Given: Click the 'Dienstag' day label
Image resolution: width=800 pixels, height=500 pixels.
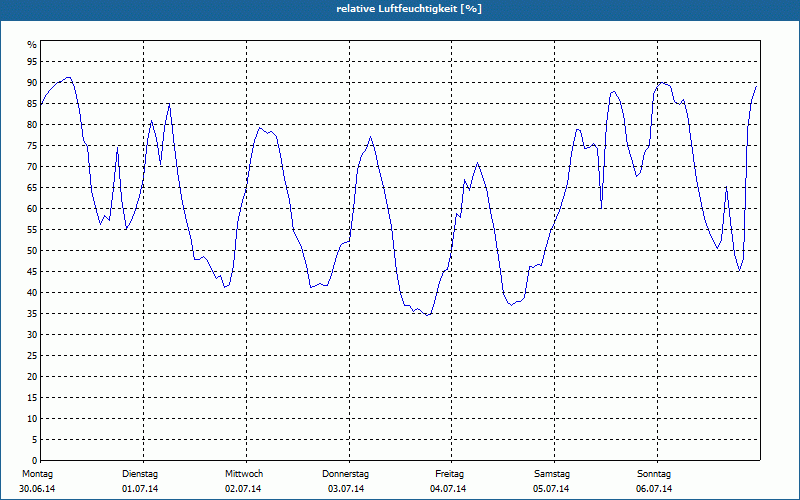Looking at the screenshot, I should tap(140, 474).
